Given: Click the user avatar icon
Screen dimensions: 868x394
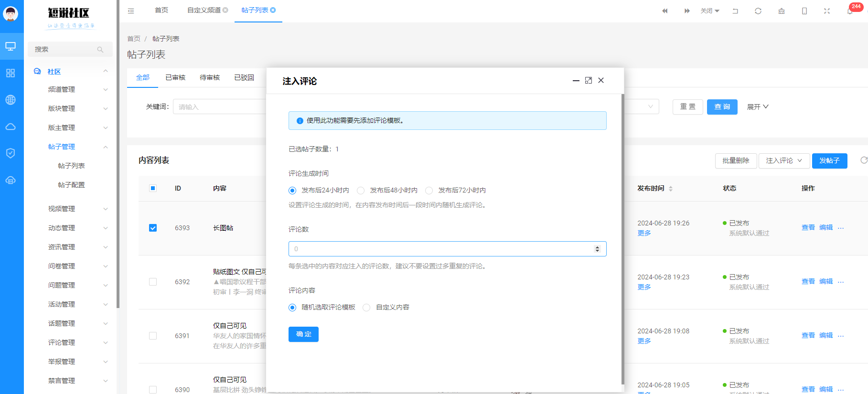Looking at the screenshot, I should tap(11, 13).
